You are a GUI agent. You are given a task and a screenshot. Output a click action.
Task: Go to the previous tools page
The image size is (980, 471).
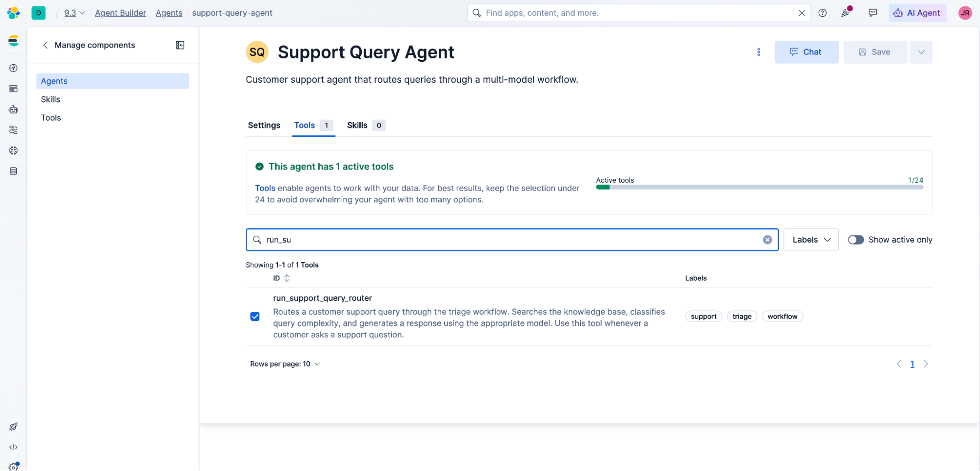899,364
